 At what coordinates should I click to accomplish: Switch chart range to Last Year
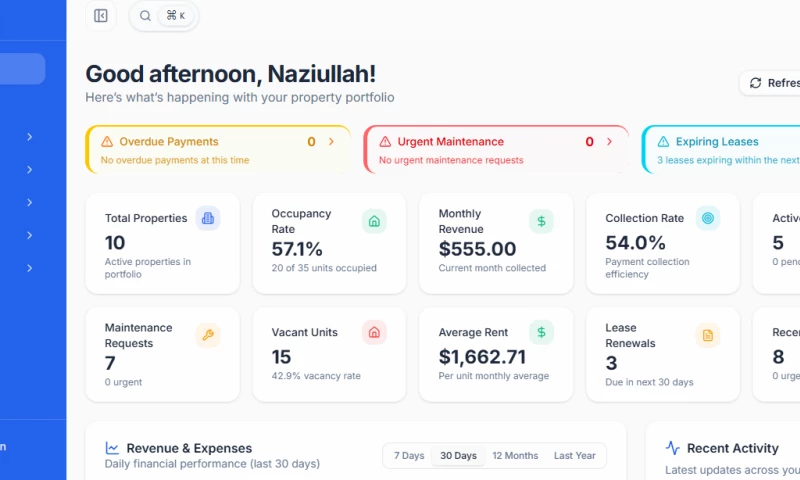[x=574, y=456]
